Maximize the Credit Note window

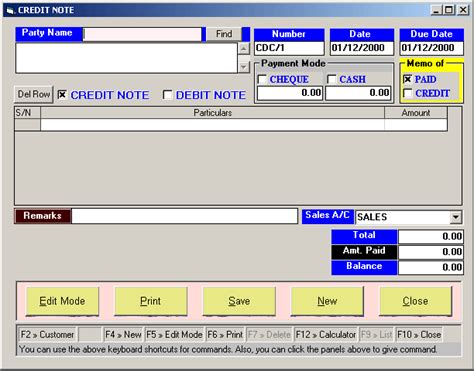[x=449, y=10]
